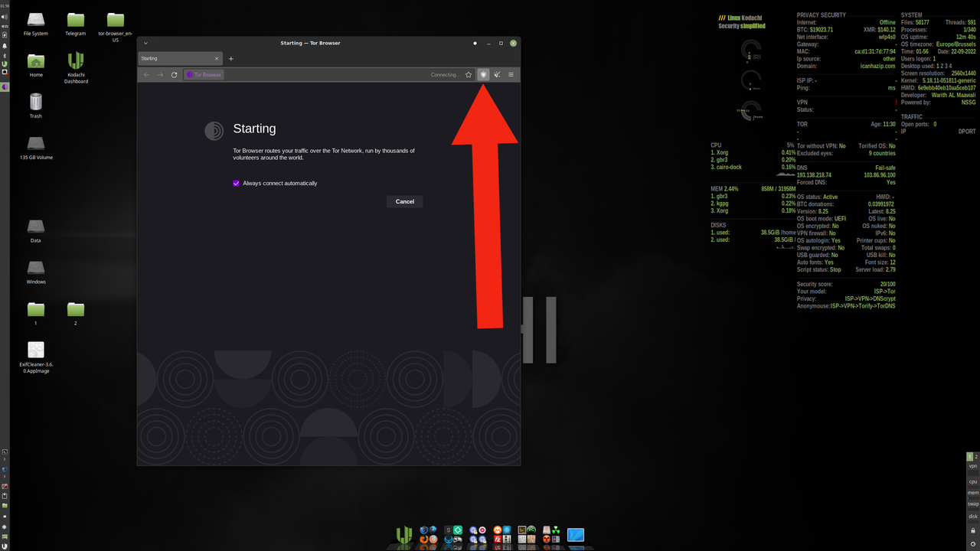This screenshot has height=551, width=980.
Task: Reload the page in Tor Browser
Action: [175, 74]
